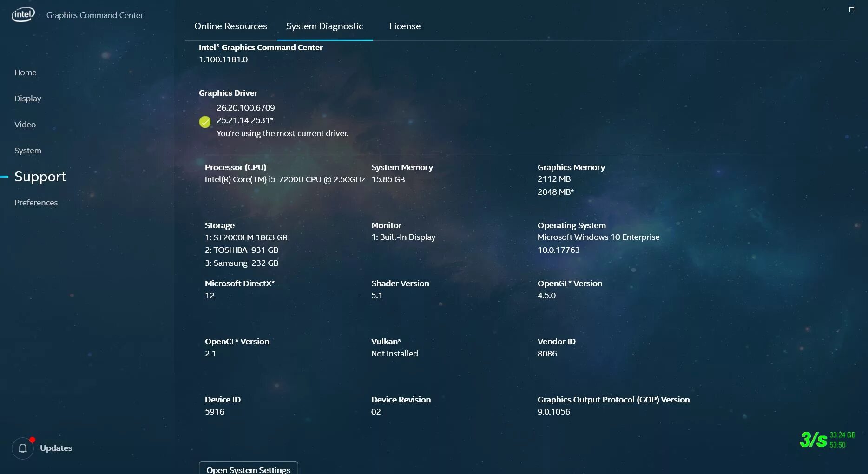Click Vendor ID value 8086
Screen dimensions: 868x474
pyautogui.click(x=547, y=354)
